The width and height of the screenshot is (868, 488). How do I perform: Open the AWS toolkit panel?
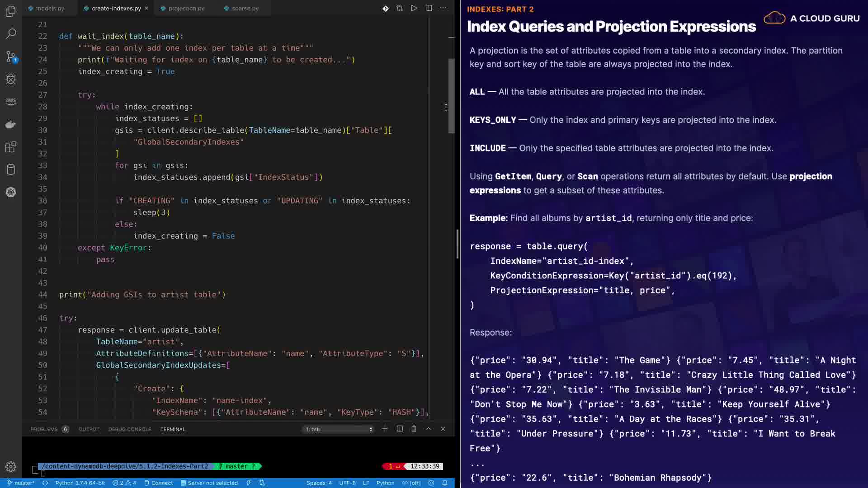[11, 101]
